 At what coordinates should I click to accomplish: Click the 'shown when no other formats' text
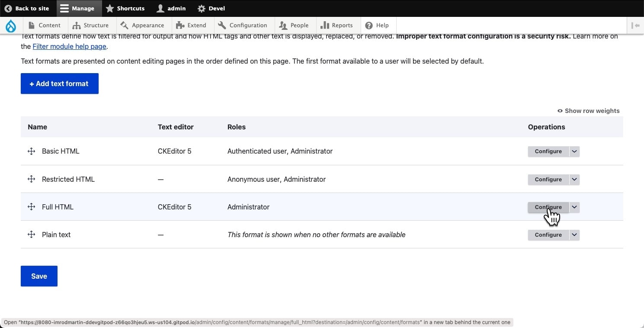point(316,235)
